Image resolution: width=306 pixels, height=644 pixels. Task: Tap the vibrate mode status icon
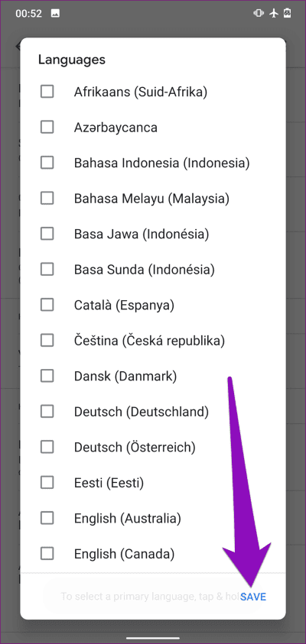pos(259,13)
